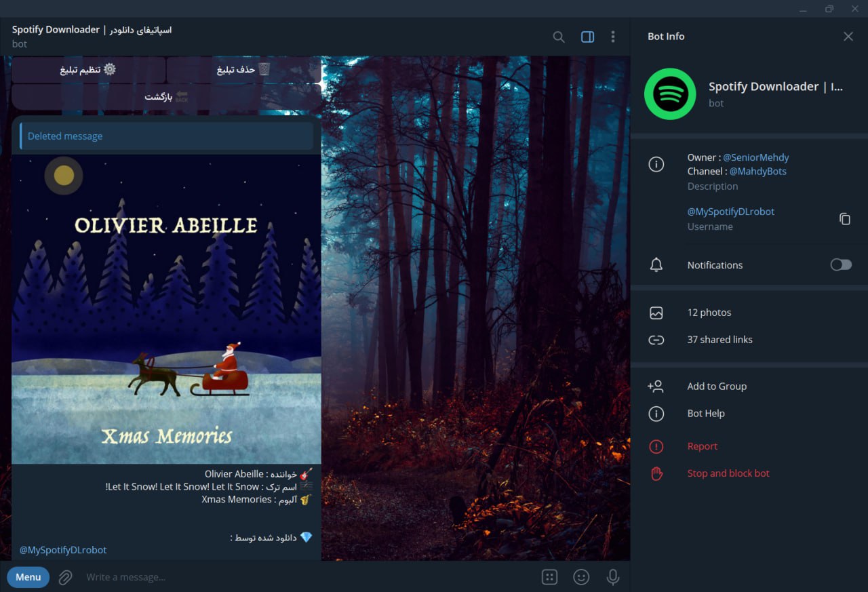Viewport: 868px width, 592px height.
Task: Click the Notifications bell icon
Action: (x=656, y=265)
